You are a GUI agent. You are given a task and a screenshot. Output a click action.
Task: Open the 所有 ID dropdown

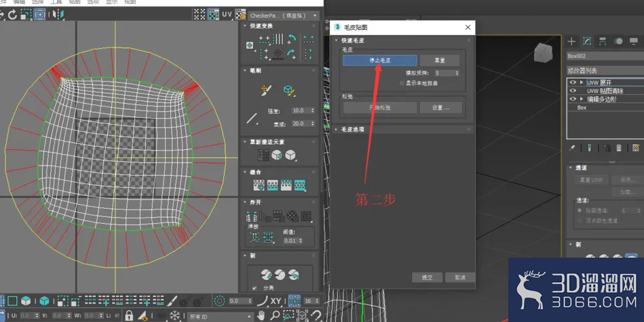click(x=220, y=317)
